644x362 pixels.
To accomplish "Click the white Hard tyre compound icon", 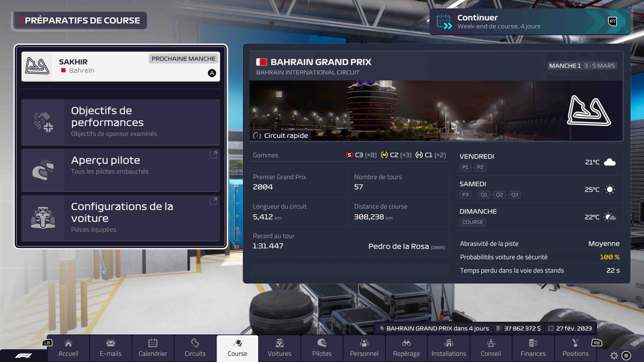I will [419, 155].
